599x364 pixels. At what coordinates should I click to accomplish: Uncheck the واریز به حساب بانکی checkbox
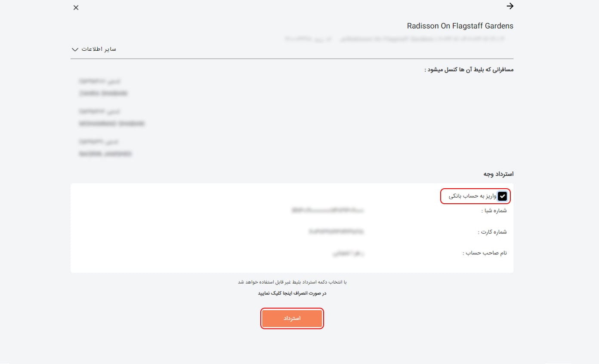click(502, 196)
